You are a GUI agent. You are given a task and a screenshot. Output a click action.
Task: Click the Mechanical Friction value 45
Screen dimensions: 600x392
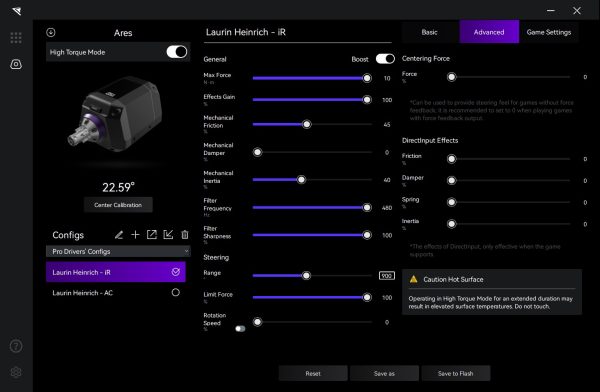(387, 124)
